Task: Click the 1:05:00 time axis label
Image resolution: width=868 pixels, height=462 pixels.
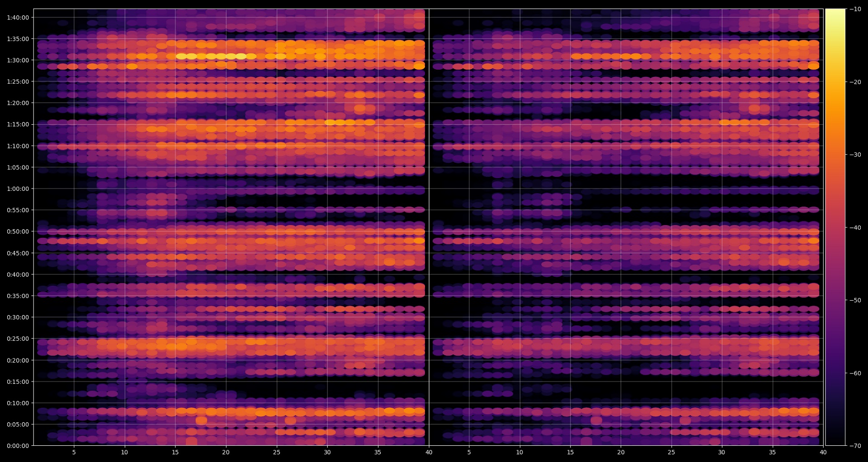Action: pyautogui.click(x=18, y=167)
